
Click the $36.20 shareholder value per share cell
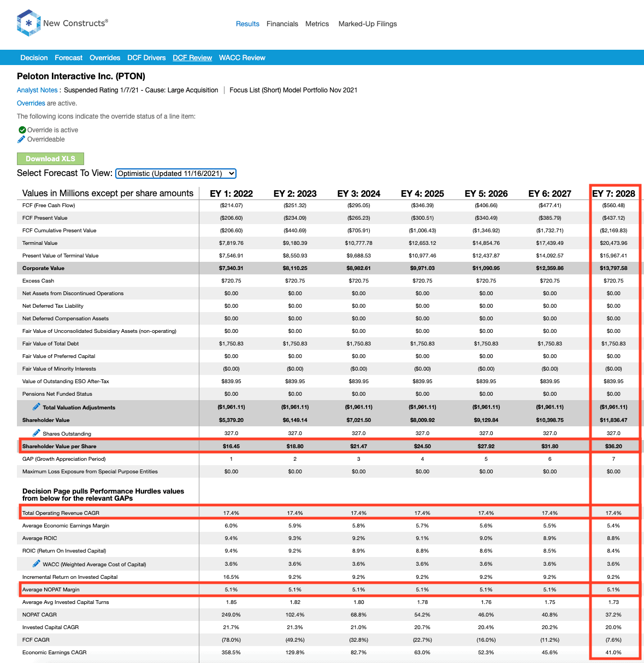[x=613, y=447]
